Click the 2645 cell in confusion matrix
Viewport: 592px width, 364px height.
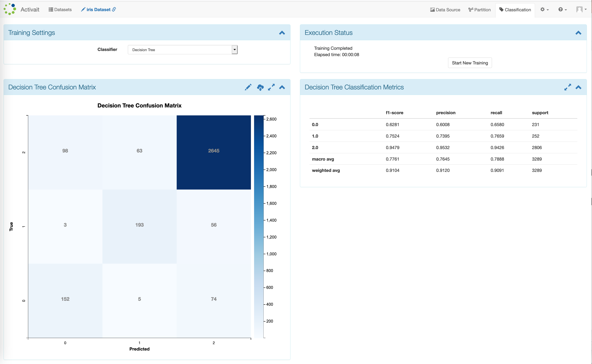click(214, 151)
